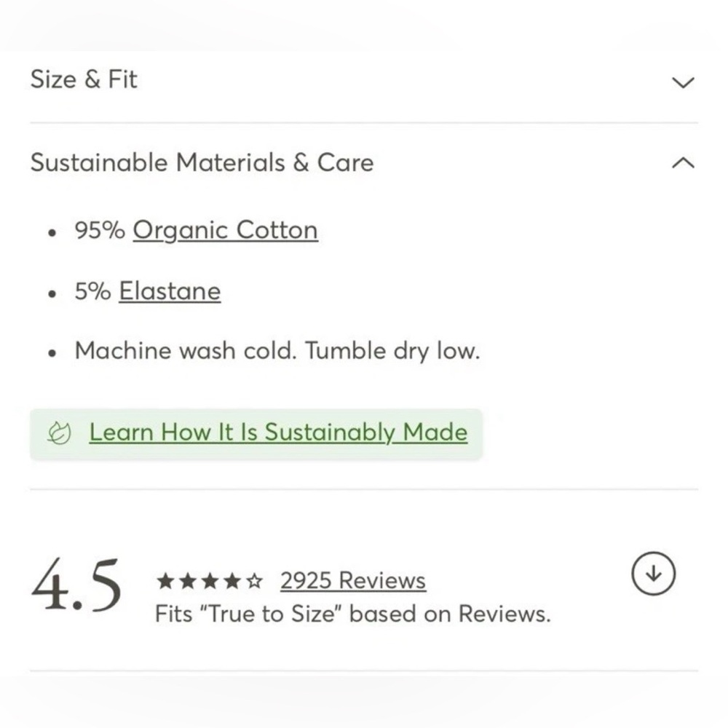This screenshot has height=728, width=728.
Task: Click the second filled star
Action: (x=187, y=581)
